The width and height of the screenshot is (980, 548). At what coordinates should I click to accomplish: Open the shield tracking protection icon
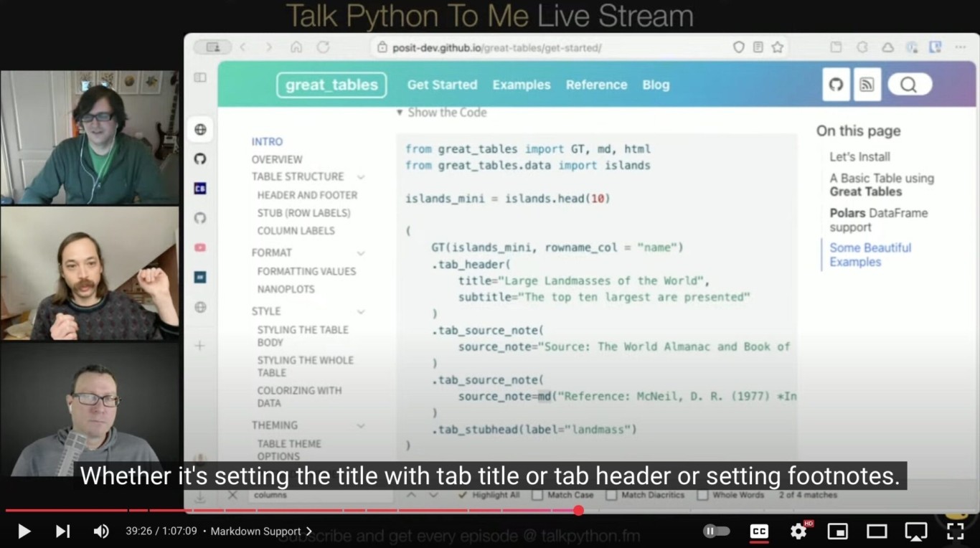(738, 47)
